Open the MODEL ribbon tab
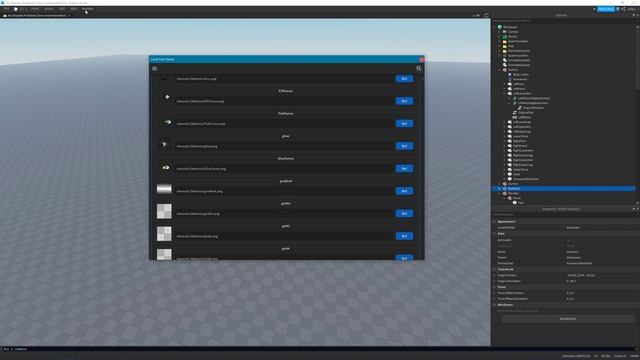Image resolution: width=640 pixels, height=360 pixels. tap(49, 9)
